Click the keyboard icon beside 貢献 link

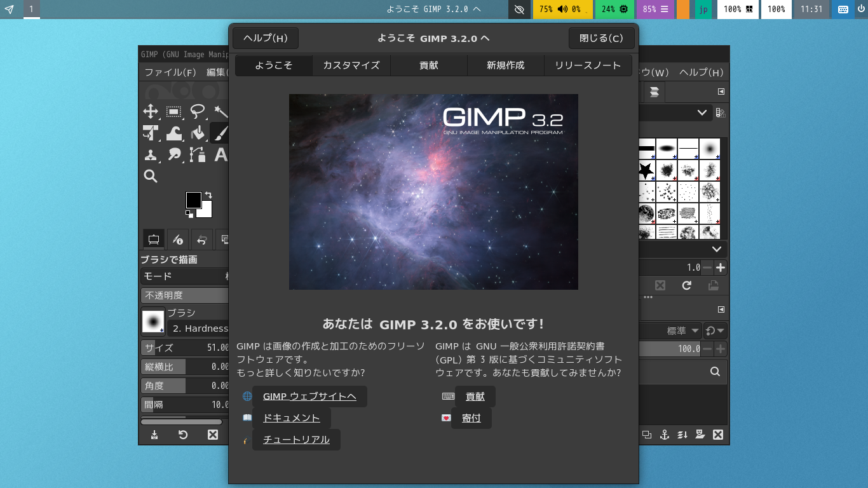click(448, 396)
